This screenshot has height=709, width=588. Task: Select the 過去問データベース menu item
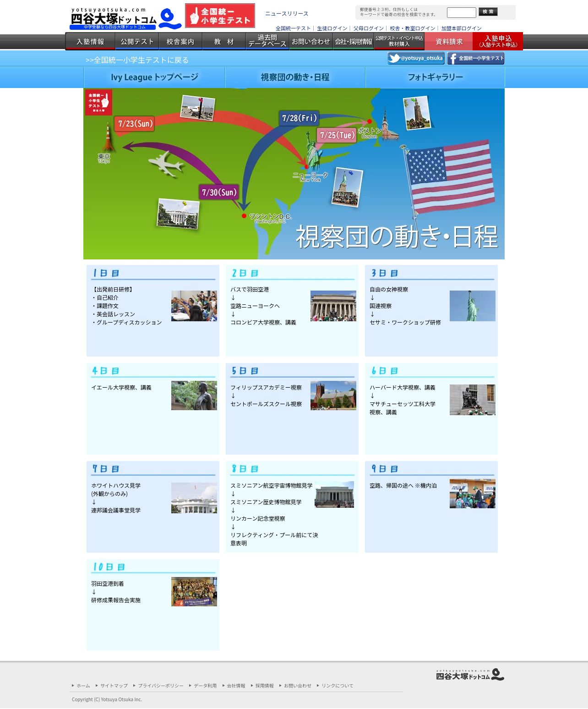[x=267, y=41]
